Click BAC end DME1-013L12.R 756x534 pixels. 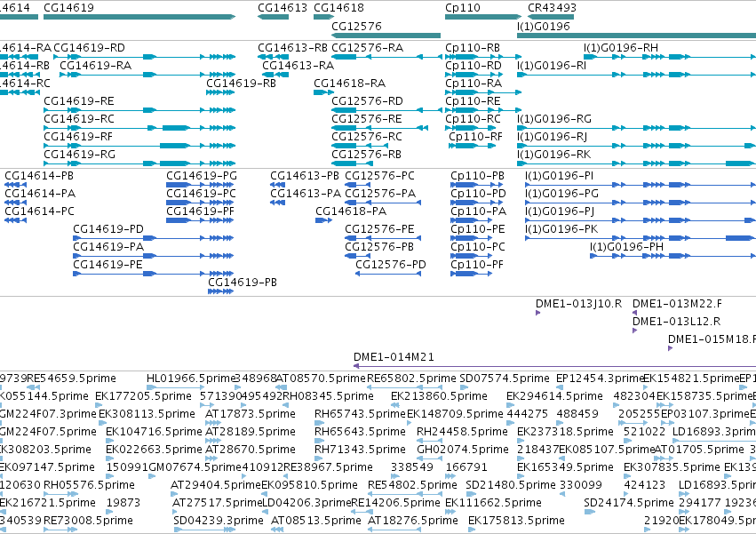pos(634,331)
